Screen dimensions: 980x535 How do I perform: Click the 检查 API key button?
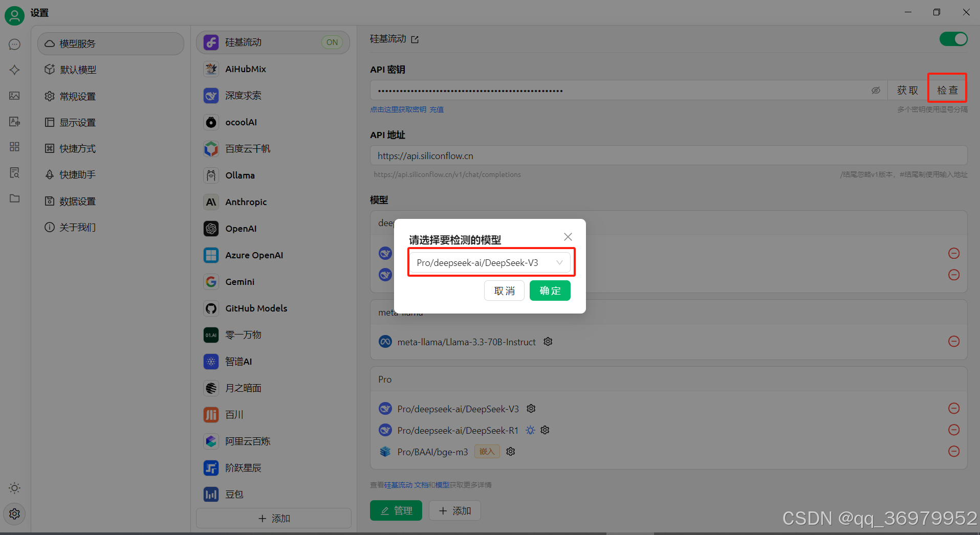click(x=947, y=90)
